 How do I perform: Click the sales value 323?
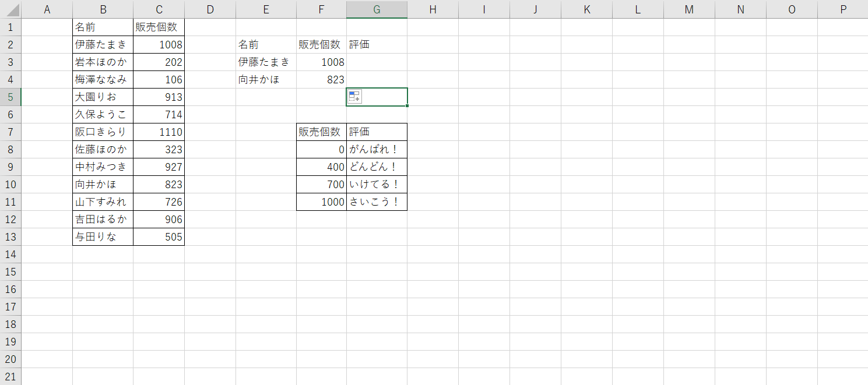[x=159, y=150]
